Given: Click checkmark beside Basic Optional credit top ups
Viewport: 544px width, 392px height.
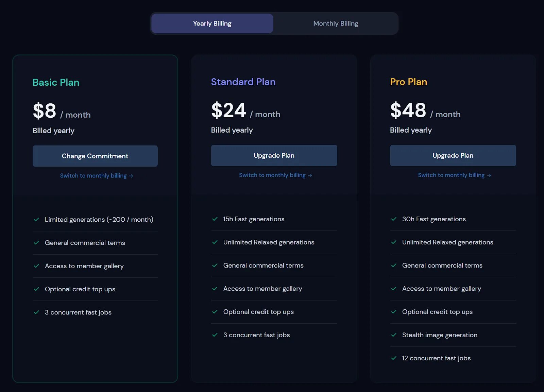Looking at the screenshot, I should [36, 289].
